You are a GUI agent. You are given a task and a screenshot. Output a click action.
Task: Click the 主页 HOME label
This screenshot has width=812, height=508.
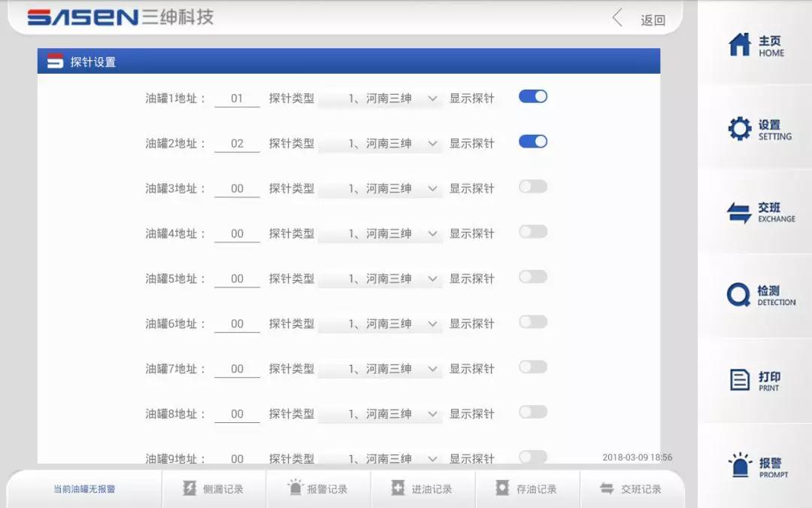coord(771,46)
